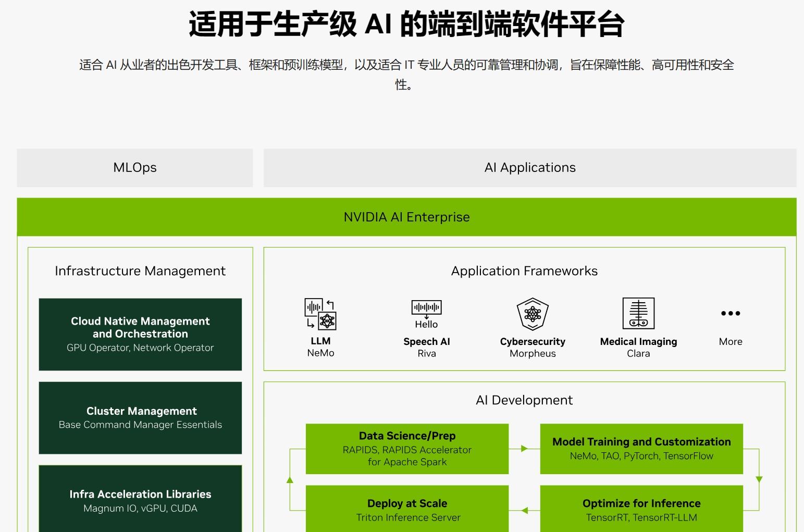This screenshot has height=532, width=804.
Task: Open the Infra Acceleration Libraries card
Action: click(x=140, y=499)
